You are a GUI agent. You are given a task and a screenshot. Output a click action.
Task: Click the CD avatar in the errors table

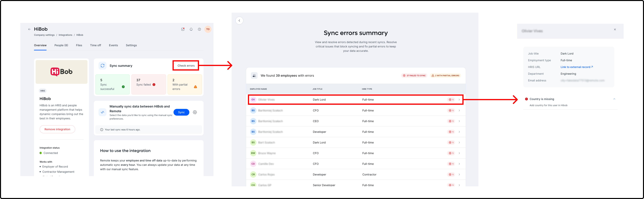[253, 164]
